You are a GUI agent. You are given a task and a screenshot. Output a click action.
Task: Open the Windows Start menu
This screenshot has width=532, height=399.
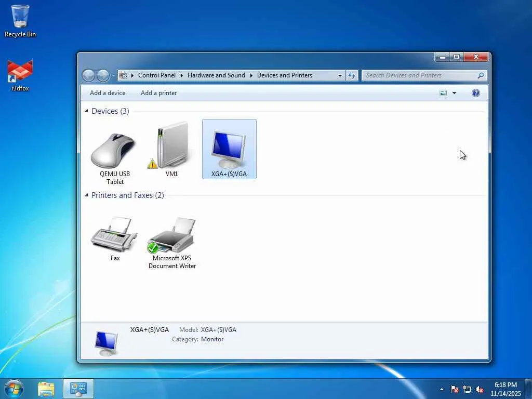click(x=14, y=389)
